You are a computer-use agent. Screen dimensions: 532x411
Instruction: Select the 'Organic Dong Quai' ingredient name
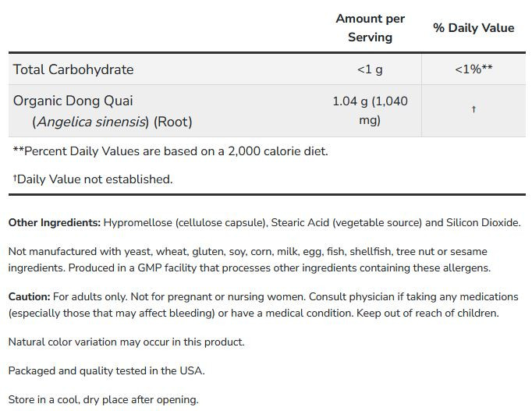tap(73, 101)
